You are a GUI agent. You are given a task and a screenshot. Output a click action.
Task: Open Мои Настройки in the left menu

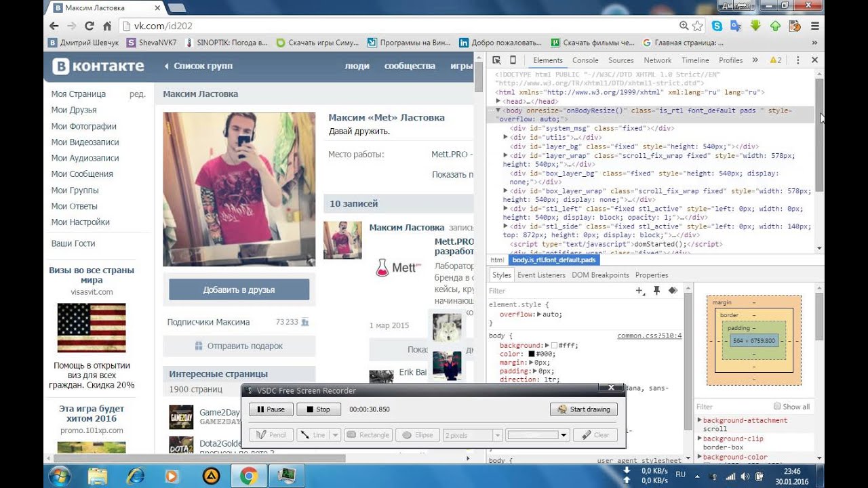click(x=80, y=222)
